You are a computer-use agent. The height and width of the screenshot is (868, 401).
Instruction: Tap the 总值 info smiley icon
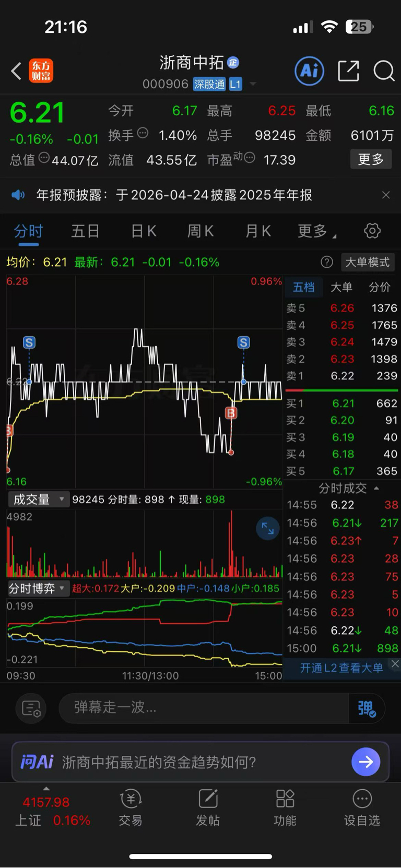[x=44, y=158]
